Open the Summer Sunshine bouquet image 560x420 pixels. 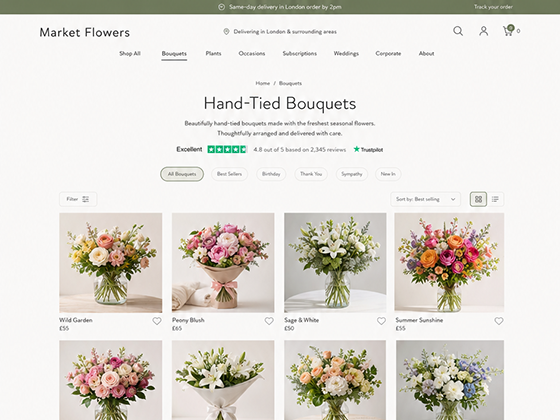click(x=449, y=263)
